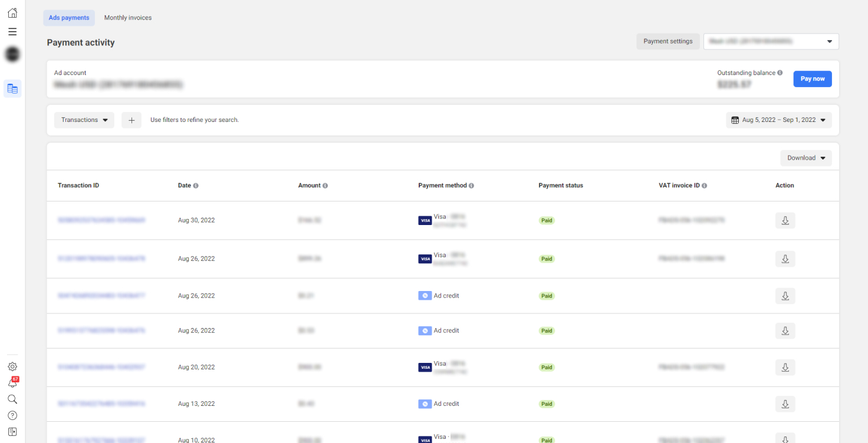Click the Home icon in sidebar

[x=12, y=13]
